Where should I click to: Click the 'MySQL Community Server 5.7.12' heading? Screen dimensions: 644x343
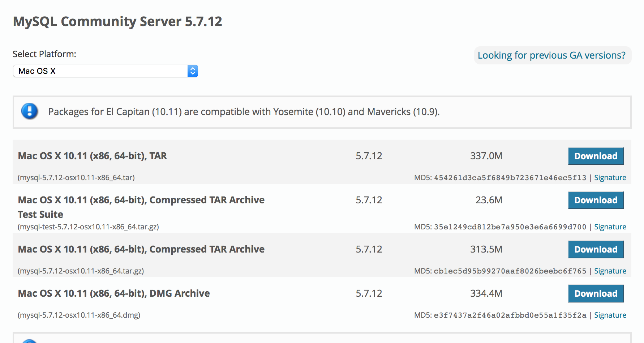click(x=117, y=22)
